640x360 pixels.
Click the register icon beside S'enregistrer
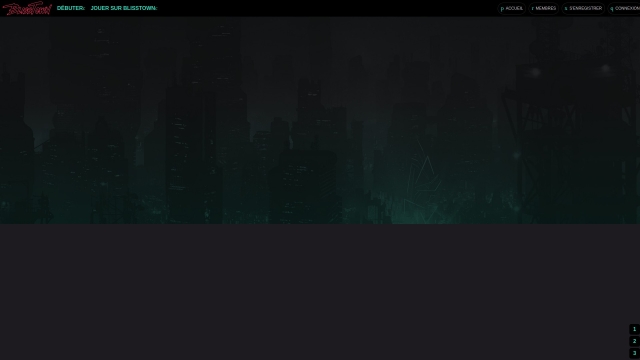point(566,9)
